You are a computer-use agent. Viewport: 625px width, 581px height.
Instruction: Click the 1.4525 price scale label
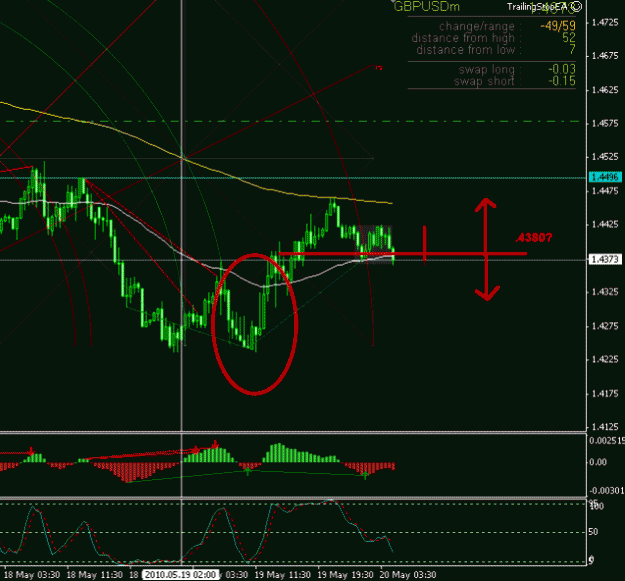point(605,157)
